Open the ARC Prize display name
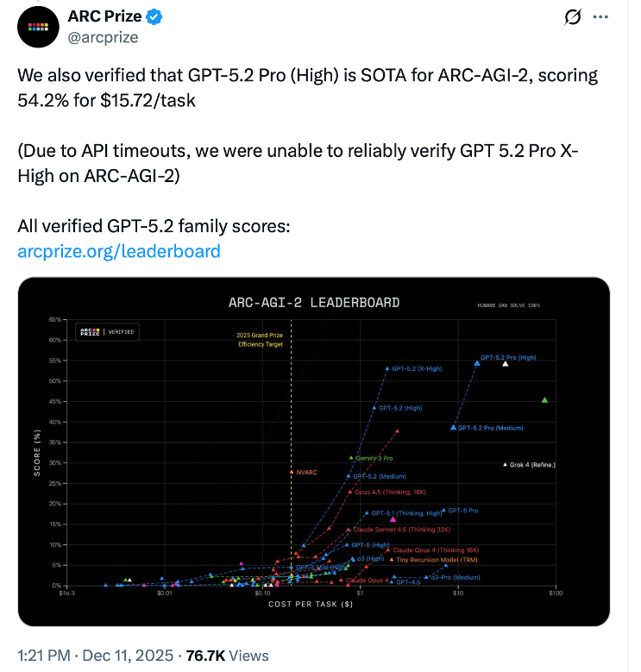 point(105,16)
